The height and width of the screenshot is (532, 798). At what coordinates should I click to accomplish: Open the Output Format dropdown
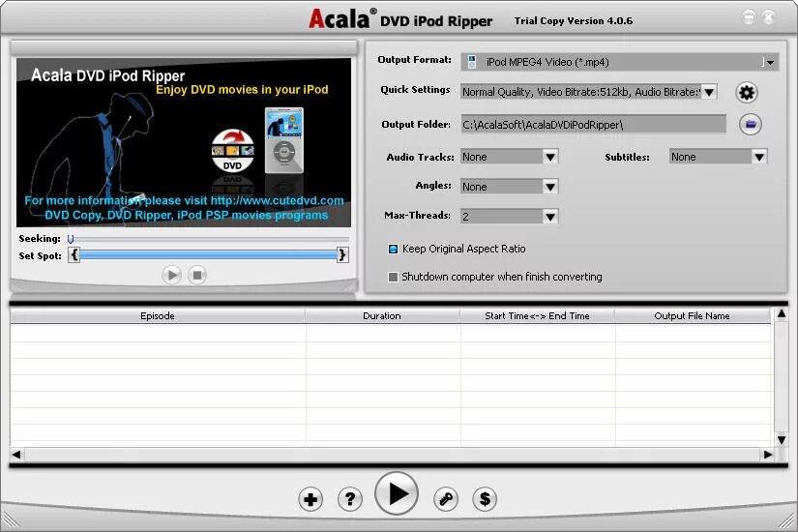coord(771,62)
